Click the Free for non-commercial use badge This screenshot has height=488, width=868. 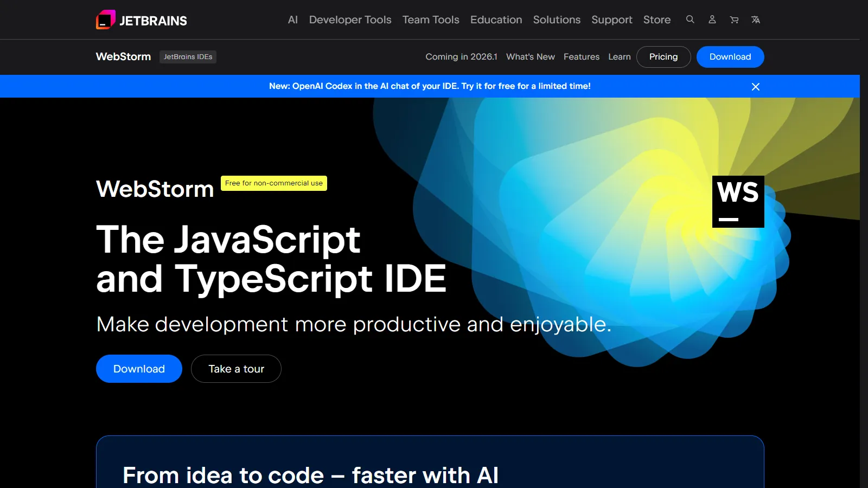click(273, 183)
